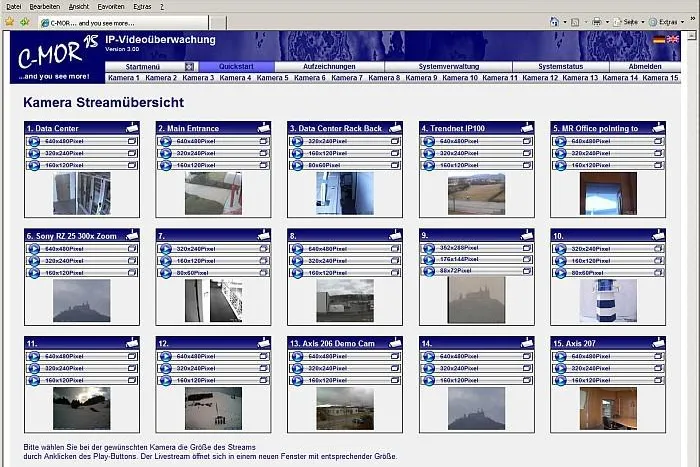Open Systemverwaltung tab
Viewport: 700px width, 467px height.
coord(449,67)
